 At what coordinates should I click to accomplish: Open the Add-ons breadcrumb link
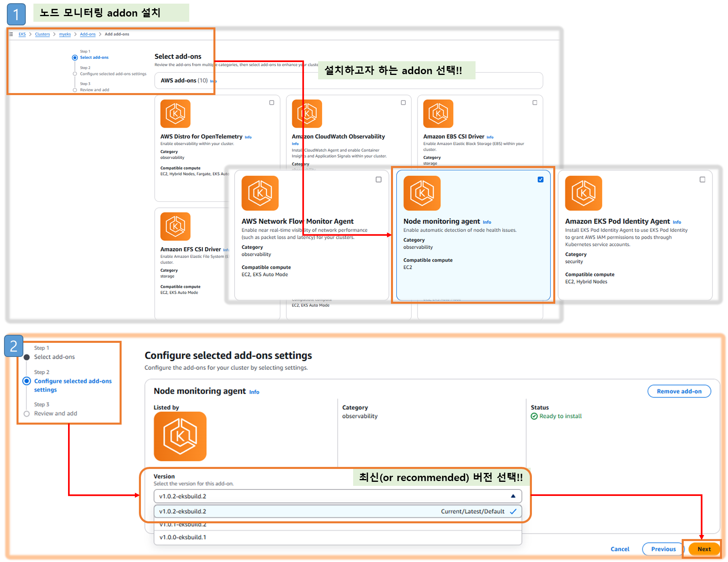click(x=88, y=34)
